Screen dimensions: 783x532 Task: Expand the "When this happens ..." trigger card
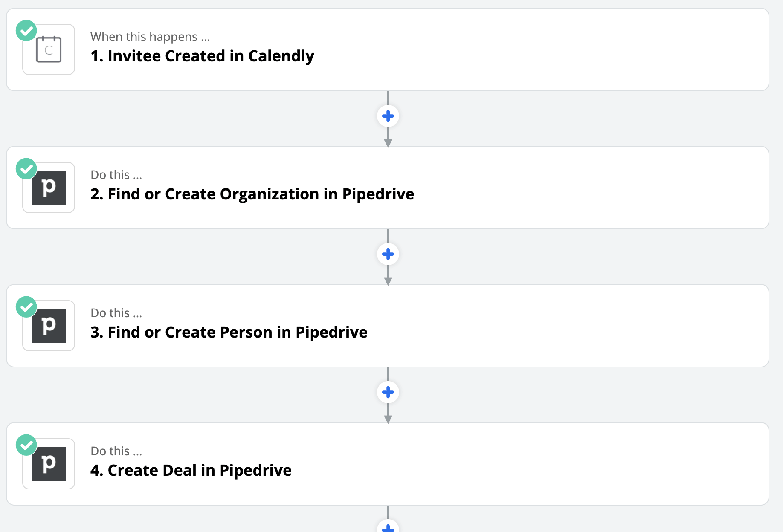pyautogui.click(x=150, y=37)
